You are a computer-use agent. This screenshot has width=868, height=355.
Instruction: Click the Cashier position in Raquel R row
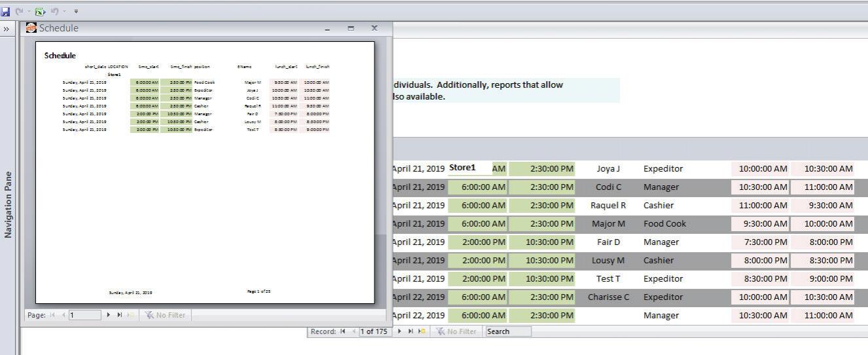[659, 205]
